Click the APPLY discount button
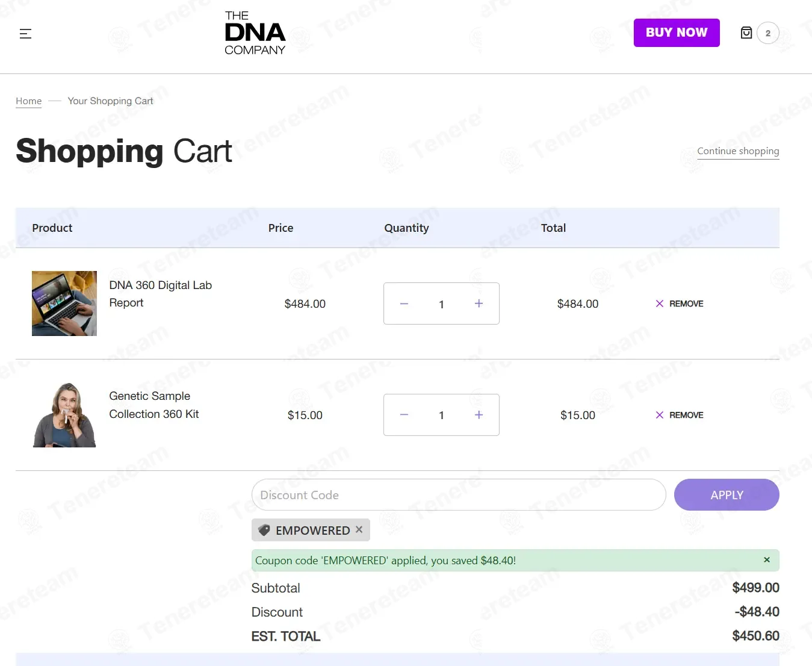This screenshot has width=812, height=666. point(727,495)
